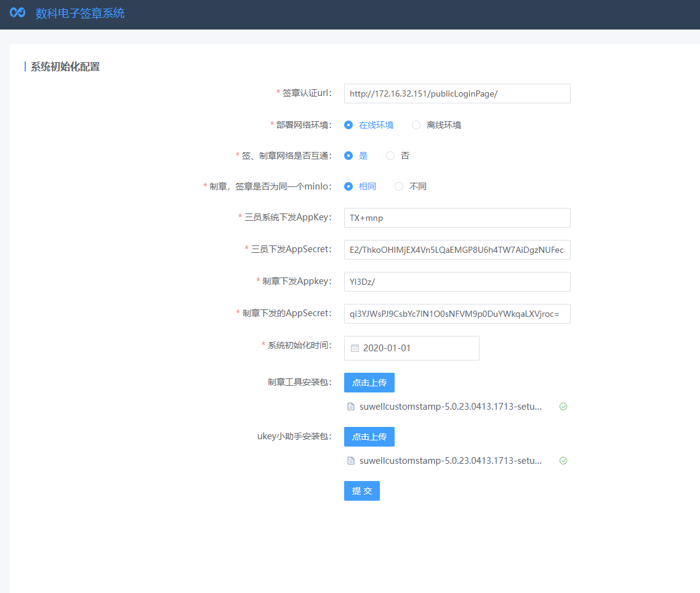Open the 数科电子签章系统 title link
The width and height of the screenshot is (700, 593).
click(x=80, y=13)
